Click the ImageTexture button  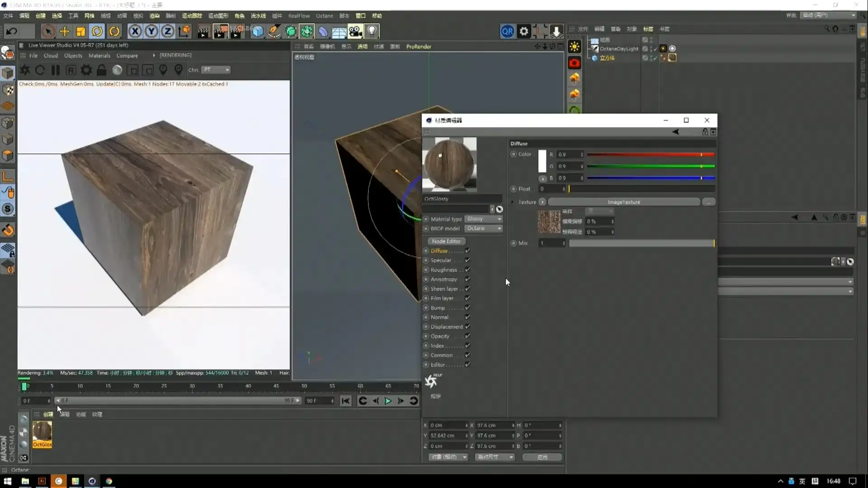(x=623, y=202)
